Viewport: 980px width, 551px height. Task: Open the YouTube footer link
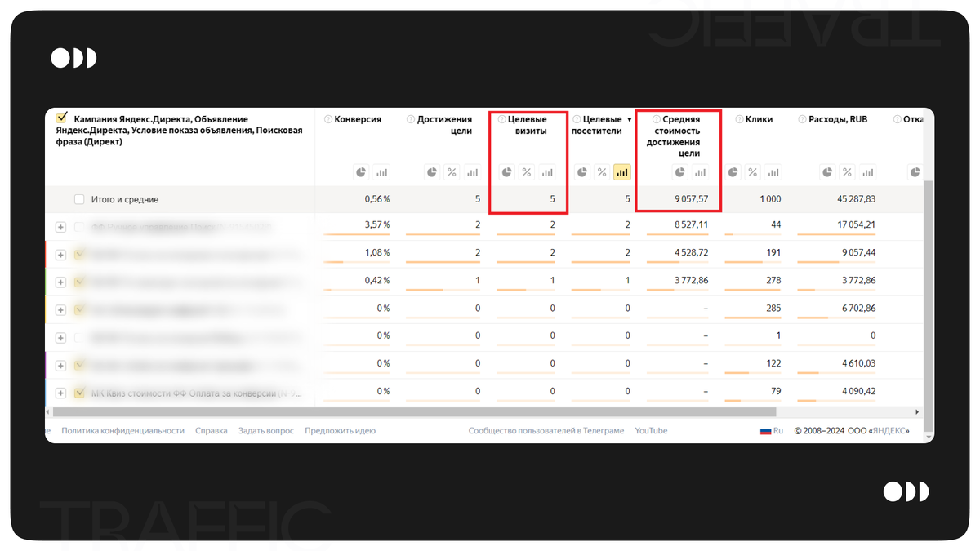651,430
